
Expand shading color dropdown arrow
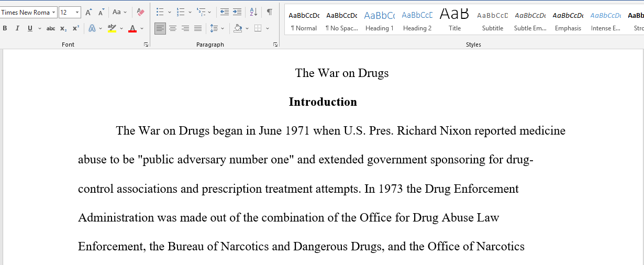tap(247, 28)
